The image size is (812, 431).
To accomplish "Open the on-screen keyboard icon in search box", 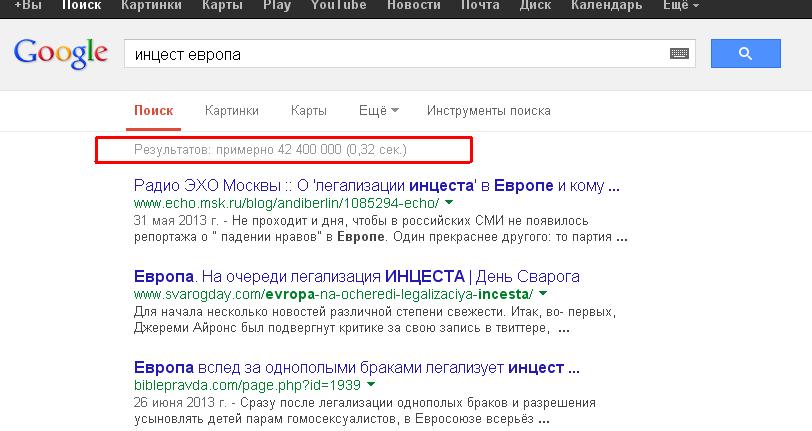I will point(680,54).
